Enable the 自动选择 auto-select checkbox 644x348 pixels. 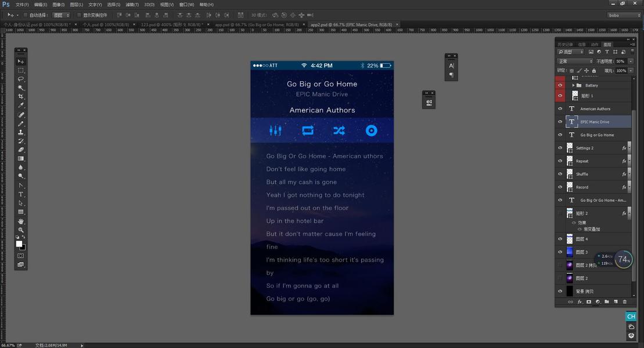[x=26, y=15]
